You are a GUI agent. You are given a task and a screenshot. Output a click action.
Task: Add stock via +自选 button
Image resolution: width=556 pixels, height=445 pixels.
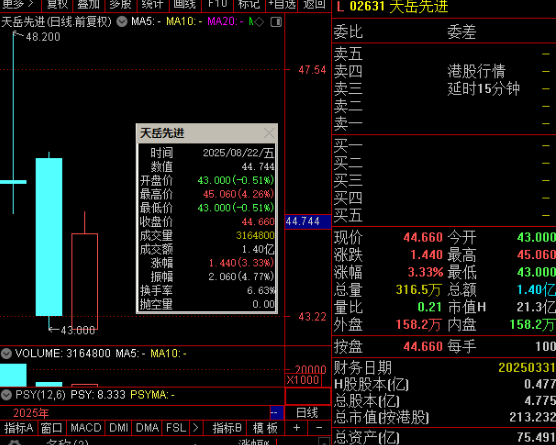(x=282, y=5)
